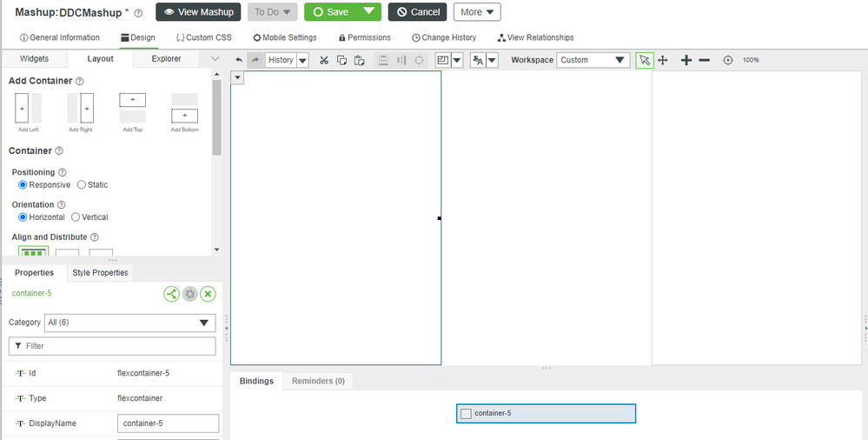The height and width of the screenshot is (440, 868).
Task: Click the Copy icon in the toolbar
Action: click(341, 60)
